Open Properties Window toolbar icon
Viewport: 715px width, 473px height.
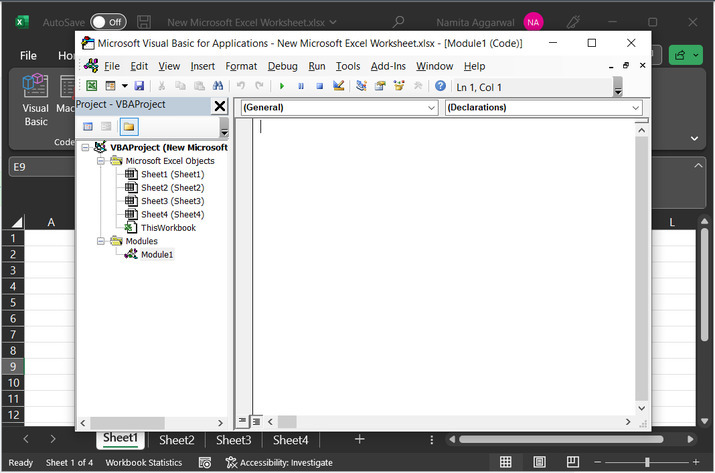380,86
